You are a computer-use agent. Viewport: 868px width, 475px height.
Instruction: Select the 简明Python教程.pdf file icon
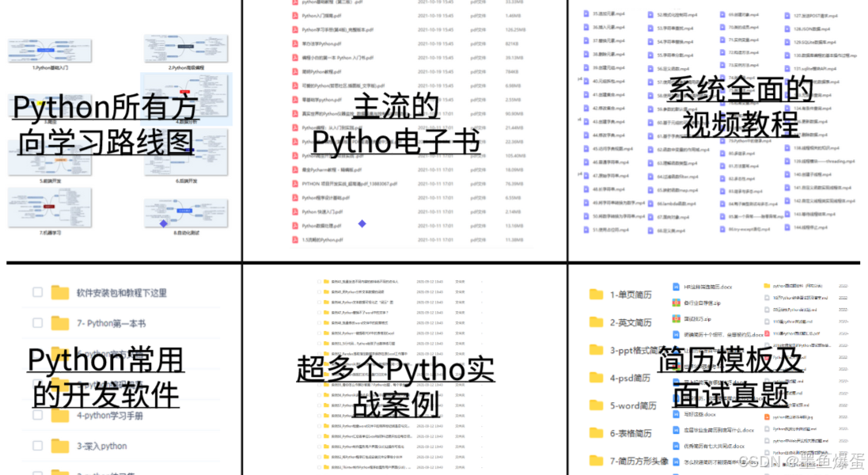point(294,71)
